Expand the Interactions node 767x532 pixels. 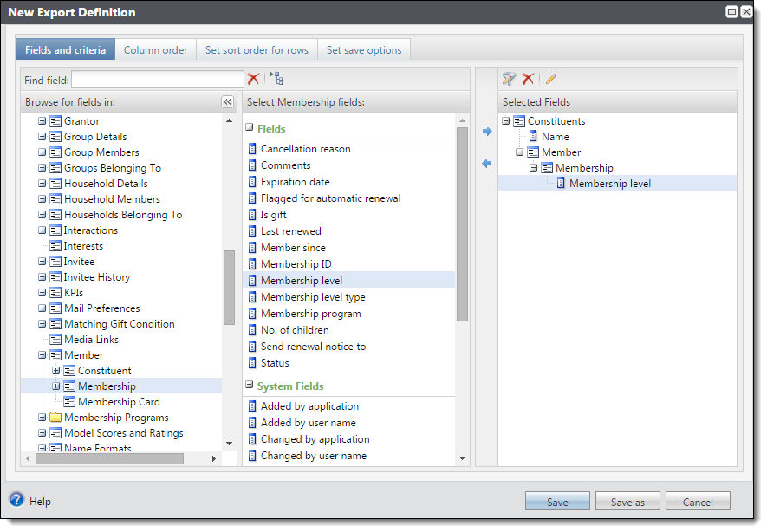[42, 230]
